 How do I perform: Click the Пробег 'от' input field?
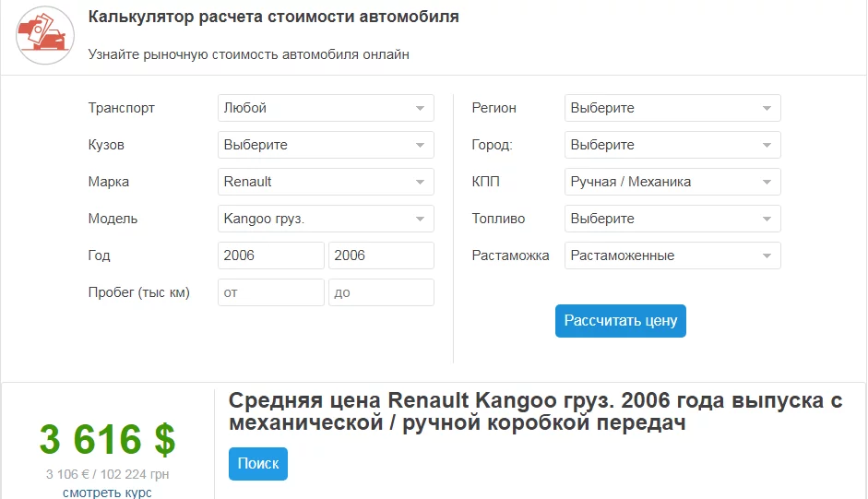pos(271,292)
